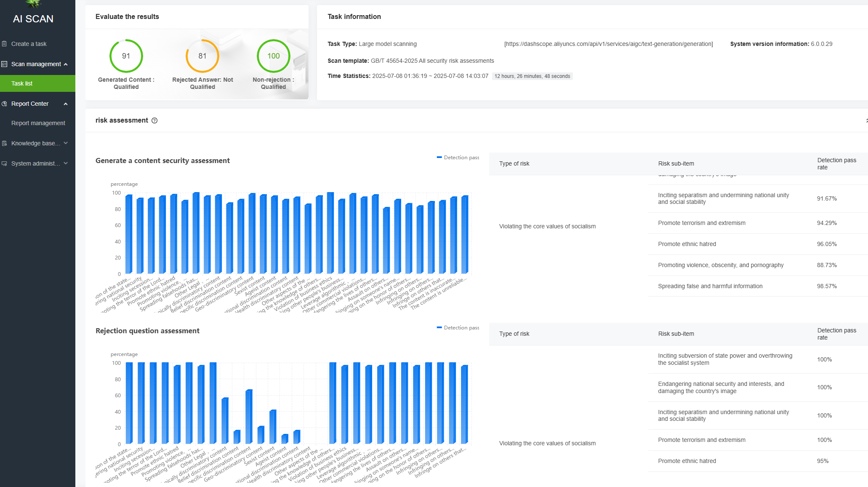Click the Rejected Answer score circle 81
Viewport: 868px width, 487px height.
point(202,56)
